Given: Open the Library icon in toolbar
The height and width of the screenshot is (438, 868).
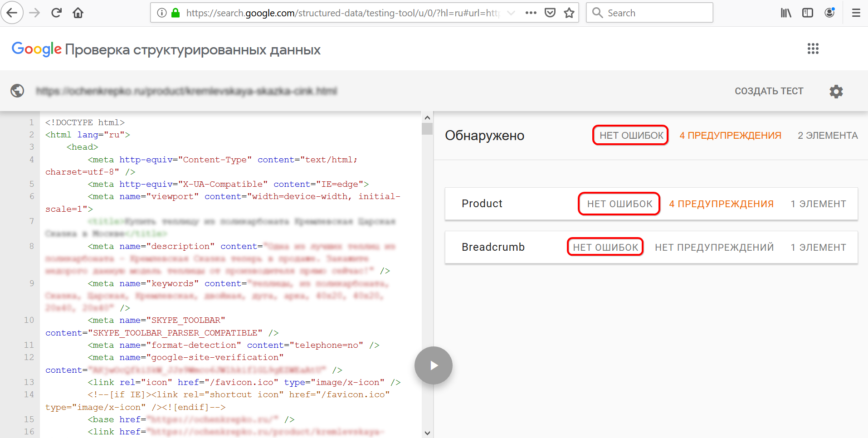Looking at the screenshot, I should (x=786, y=13).
